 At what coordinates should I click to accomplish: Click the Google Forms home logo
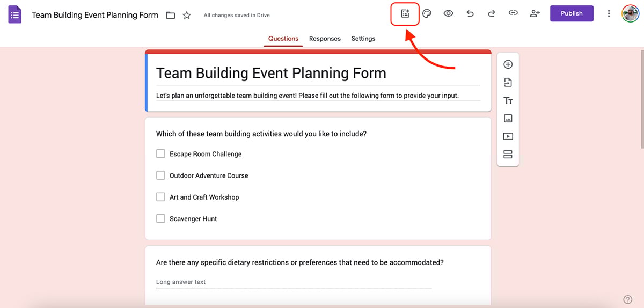click(15, 15)
